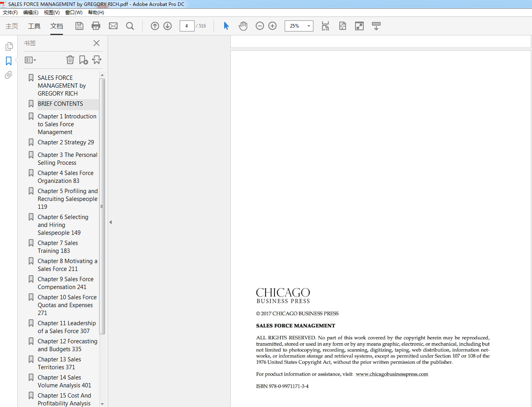The width and height of the screenshot is (532, 407).
Task: Open Chapter 6 Selecting and Hiring bookmark
Action: tap(64, 225)
